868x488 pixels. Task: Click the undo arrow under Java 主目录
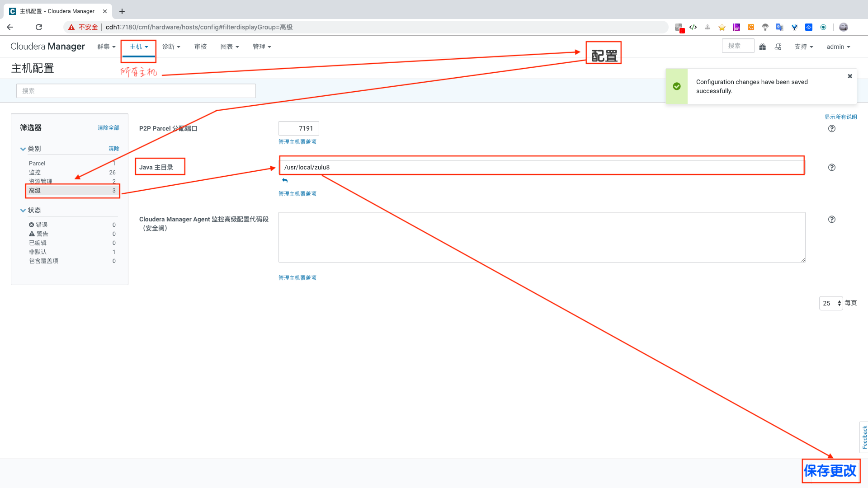[x=285, y=180]
